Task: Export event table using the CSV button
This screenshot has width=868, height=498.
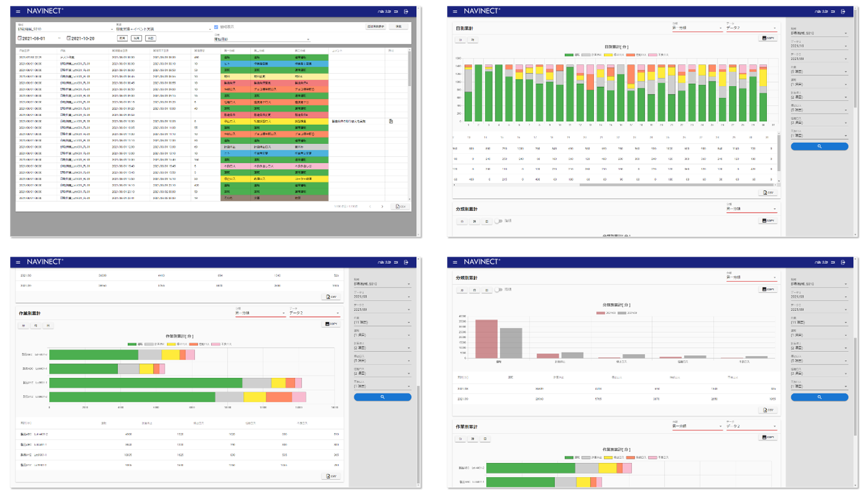Action: 400,207
